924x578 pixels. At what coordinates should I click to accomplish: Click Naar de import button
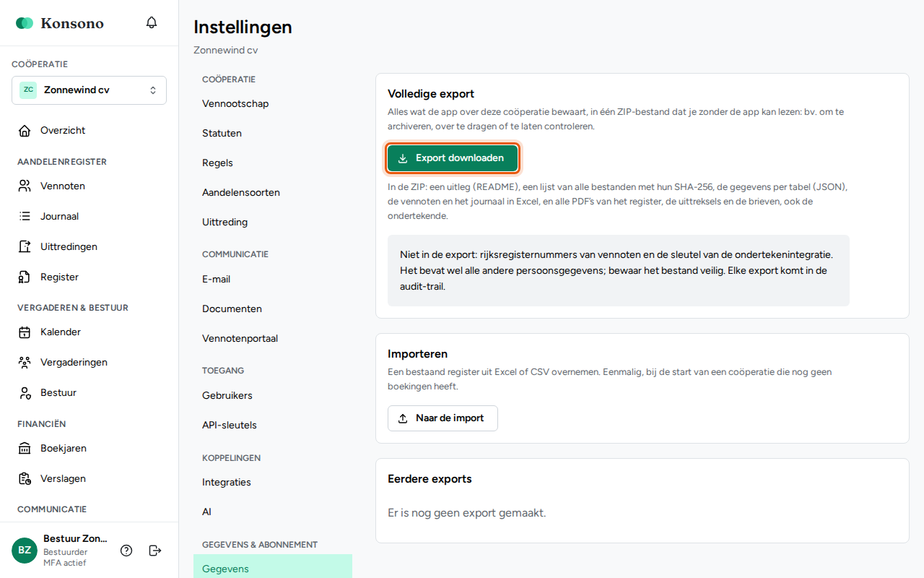tap(443, 418)
